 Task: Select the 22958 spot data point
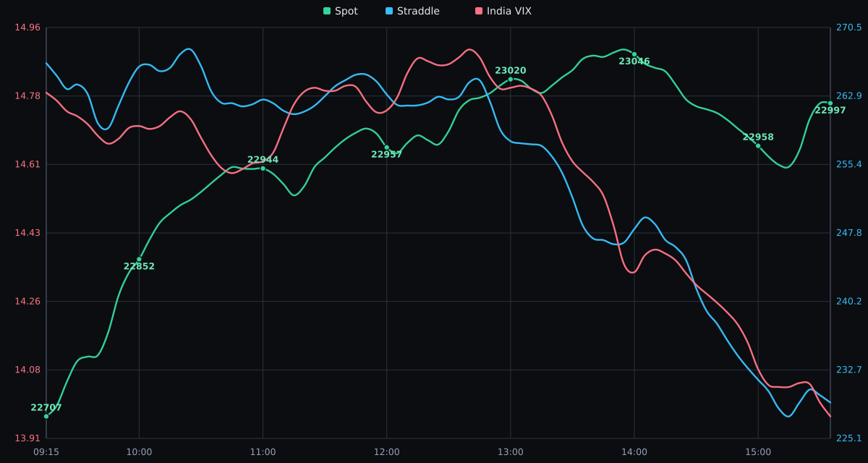758,145
